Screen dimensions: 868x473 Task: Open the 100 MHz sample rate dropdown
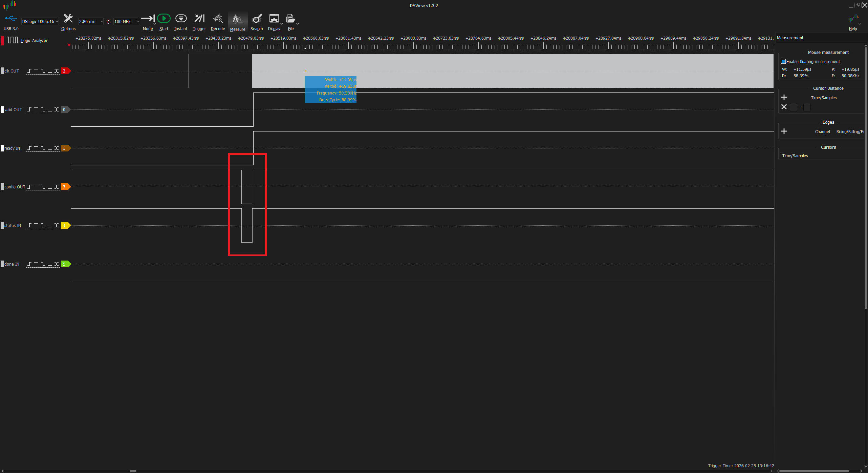coord(127,21)
